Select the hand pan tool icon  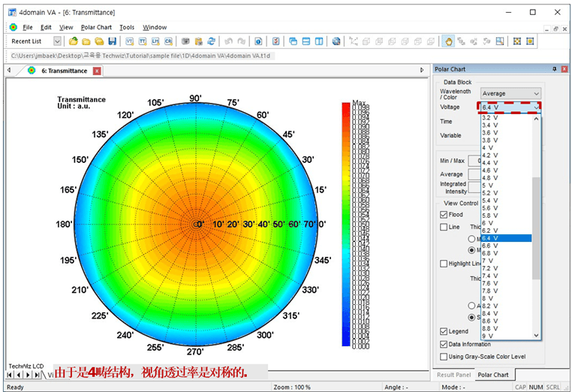pos(448,41)
